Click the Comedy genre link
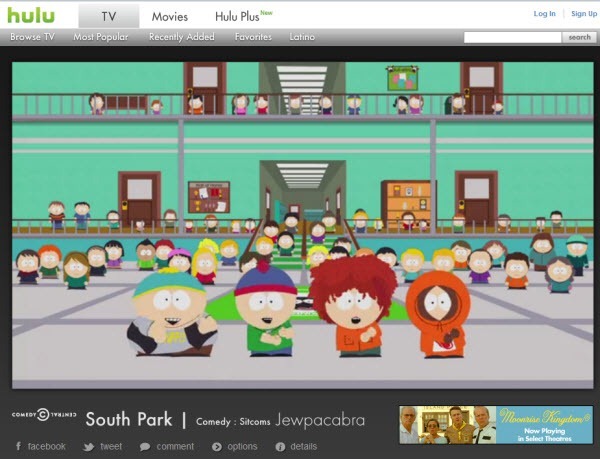 213,422
